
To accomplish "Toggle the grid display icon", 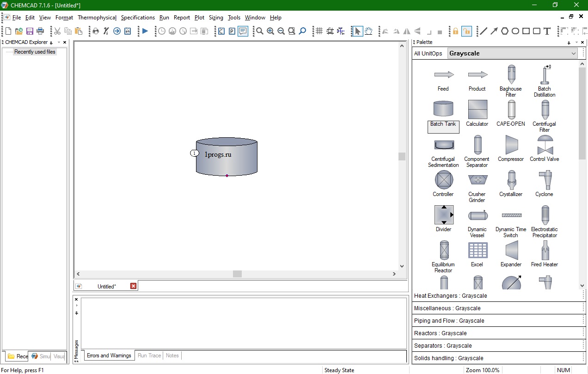I will [319, 31].
